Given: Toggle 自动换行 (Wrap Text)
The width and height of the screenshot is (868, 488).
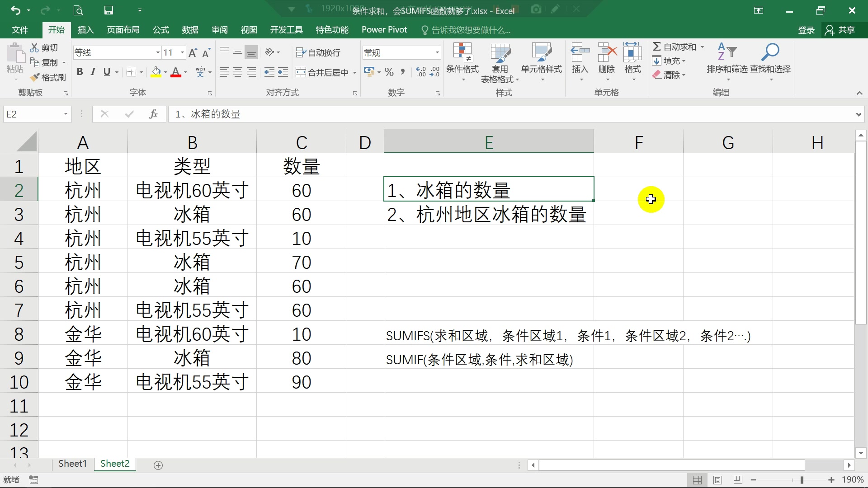Looking at the screenshot, I should (318, 52).
